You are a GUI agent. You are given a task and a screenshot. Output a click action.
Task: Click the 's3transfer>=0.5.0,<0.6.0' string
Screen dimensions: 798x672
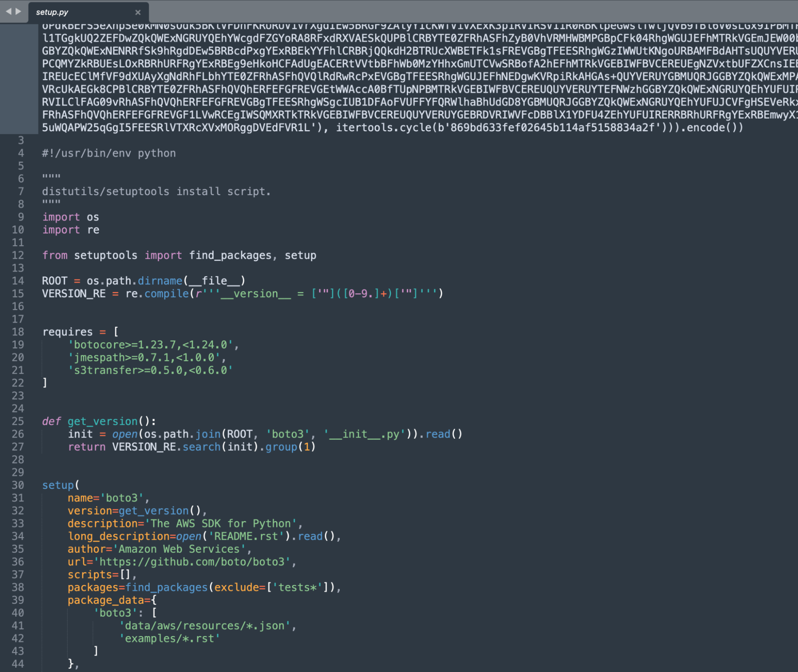tap(150, 370)
